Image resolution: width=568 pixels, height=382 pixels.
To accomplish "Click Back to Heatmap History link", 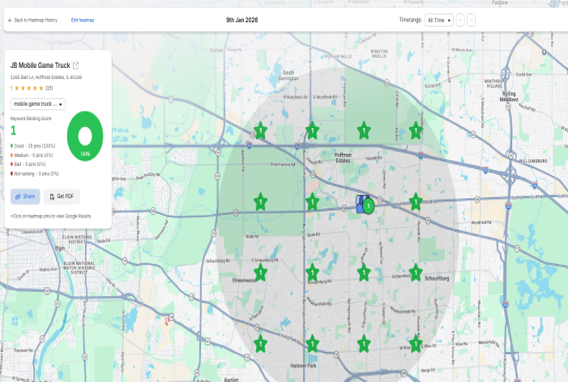I will tap(36, 20).
